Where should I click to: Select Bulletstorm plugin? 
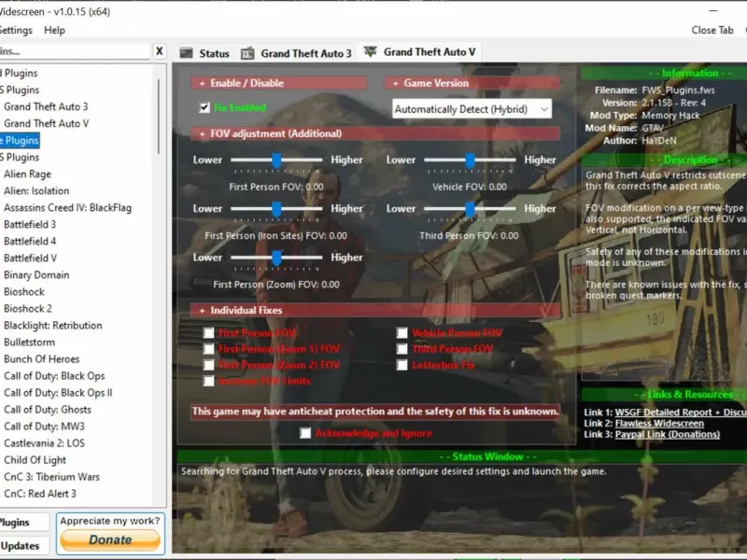pyautogui.click(x=30, y=342)
